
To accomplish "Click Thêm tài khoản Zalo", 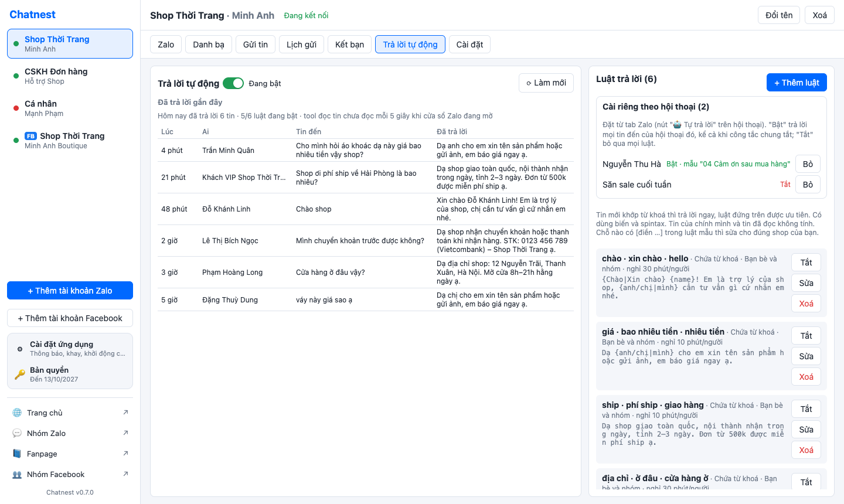I will [70, 291].
